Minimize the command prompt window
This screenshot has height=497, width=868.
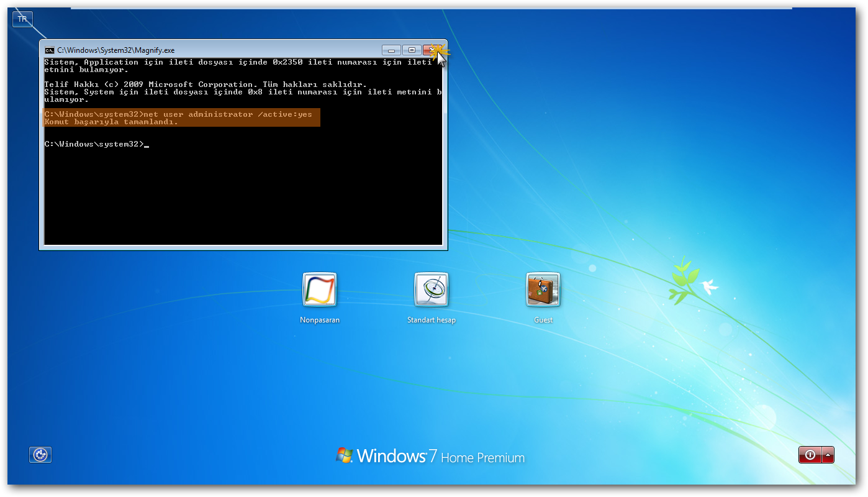(391, 50)
